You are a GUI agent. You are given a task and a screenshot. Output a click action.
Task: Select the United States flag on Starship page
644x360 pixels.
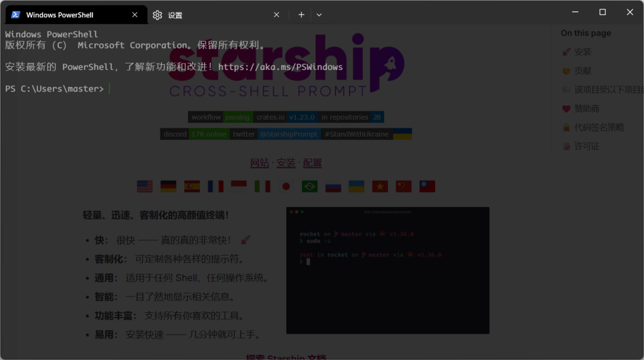145,186
